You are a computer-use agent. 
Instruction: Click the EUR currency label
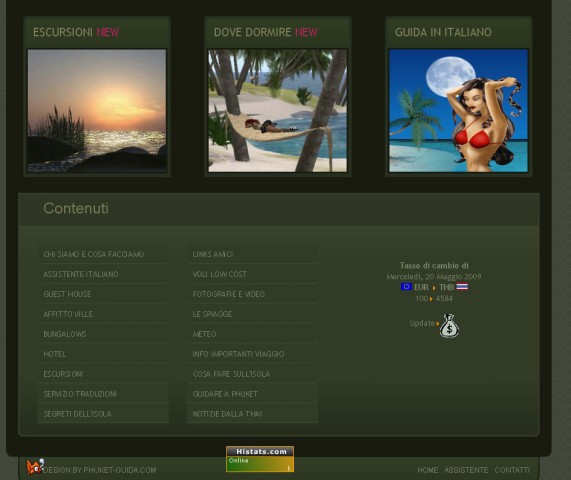click(x=421, y=287)
